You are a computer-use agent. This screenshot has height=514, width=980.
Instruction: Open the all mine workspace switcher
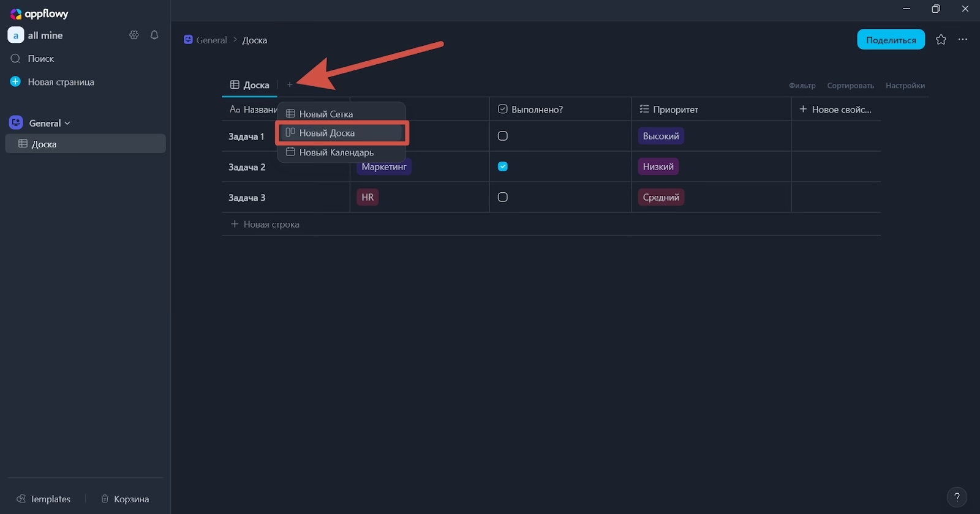click(x=37, y=35)
